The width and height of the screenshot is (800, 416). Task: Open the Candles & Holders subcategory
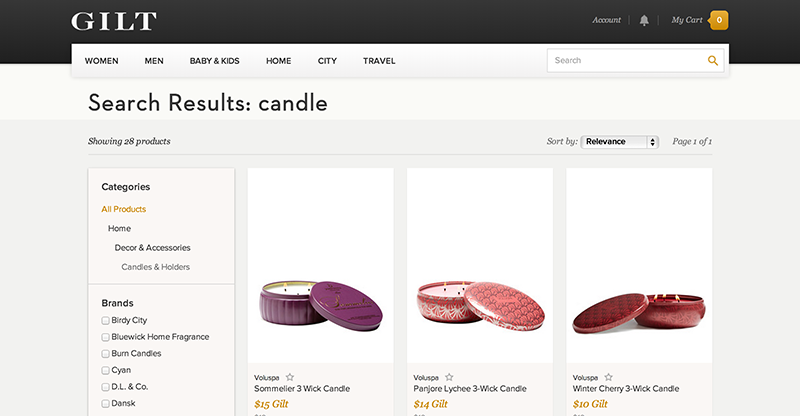[156, 267]
